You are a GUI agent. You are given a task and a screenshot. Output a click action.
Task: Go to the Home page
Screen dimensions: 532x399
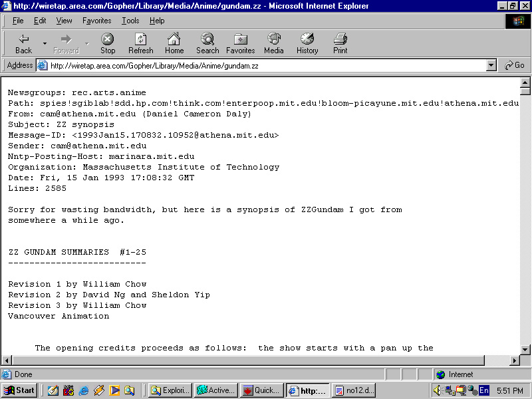coord(174,44)
